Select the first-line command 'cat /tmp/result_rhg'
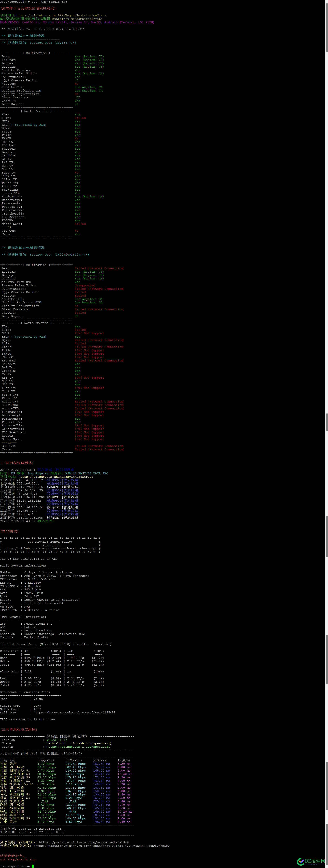The image size is (328, 868). click(x=49, y=2)
